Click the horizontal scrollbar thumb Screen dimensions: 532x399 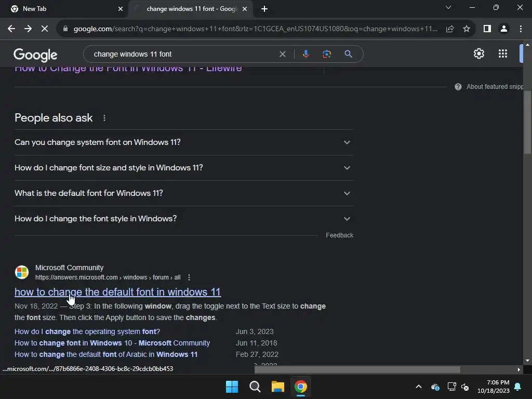pyautogui.click(x=357, y=369)
